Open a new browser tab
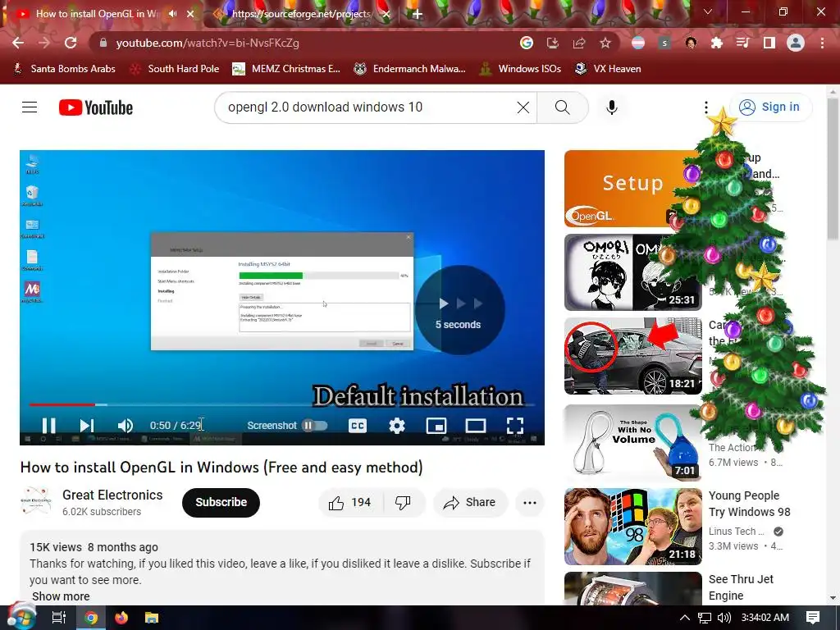Image resolution: width=840 pixels, height=630 pixels. pyautogui.click(x=418, y=14)
